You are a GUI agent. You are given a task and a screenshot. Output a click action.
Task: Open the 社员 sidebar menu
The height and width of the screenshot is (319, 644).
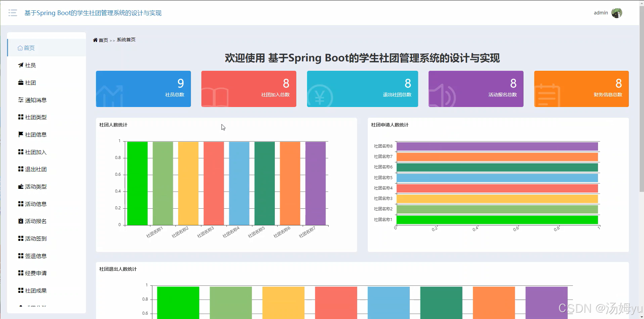click(47, 65)
